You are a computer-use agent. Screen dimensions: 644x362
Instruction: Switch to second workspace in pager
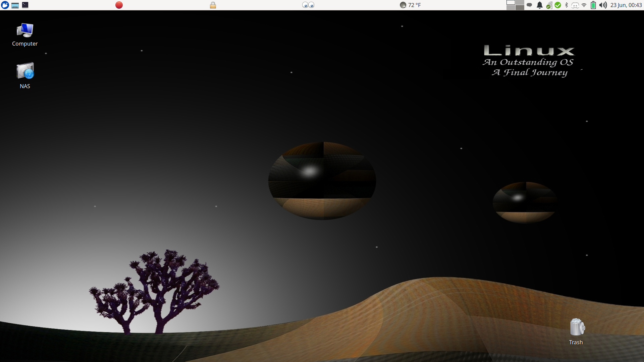(x=520, y=2)
